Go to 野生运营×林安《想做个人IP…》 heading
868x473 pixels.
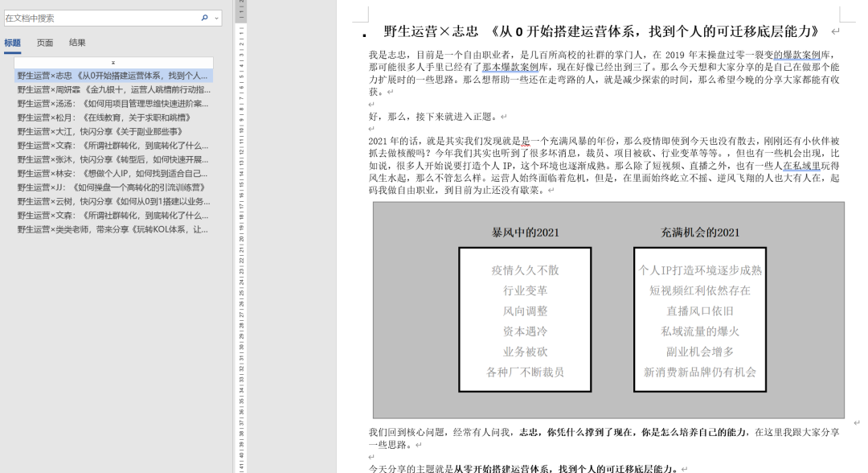[x=113, y=174]
